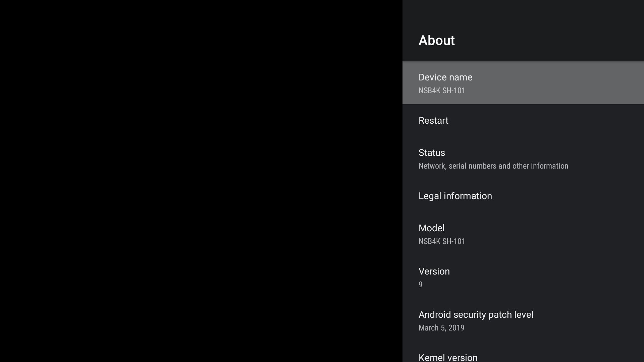Click the header area right of the About title

553,41
